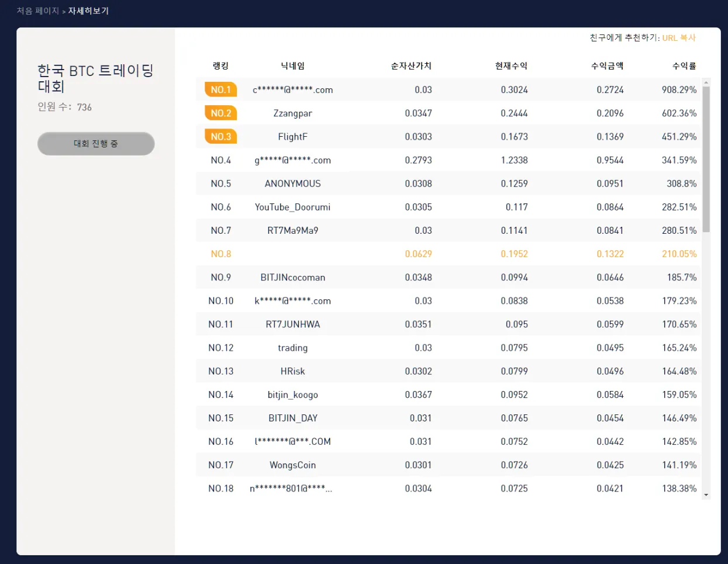Click the 138.38% return rate
This screenshot has height=564, width=728.
point(679,488)
